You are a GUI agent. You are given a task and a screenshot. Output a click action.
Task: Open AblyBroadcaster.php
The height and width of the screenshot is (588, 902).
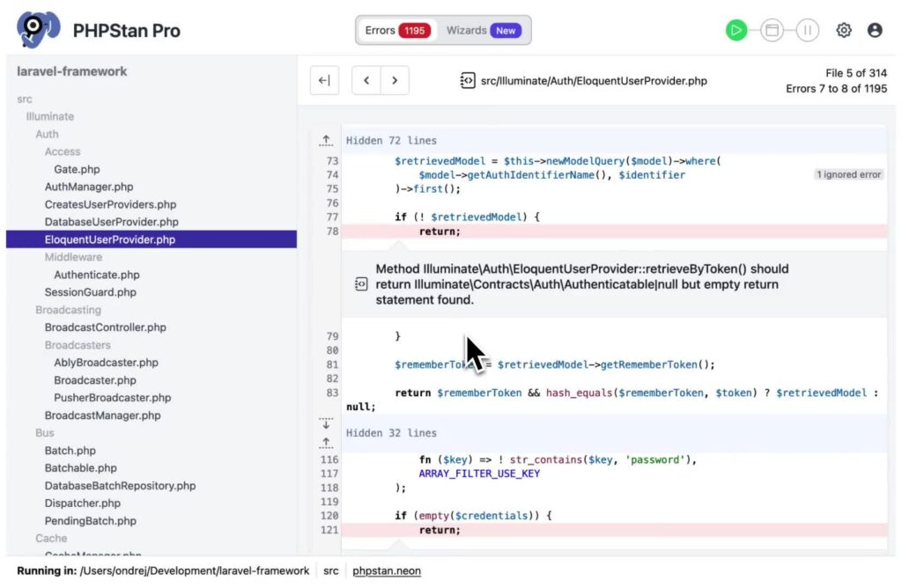(x=107, y=363)
